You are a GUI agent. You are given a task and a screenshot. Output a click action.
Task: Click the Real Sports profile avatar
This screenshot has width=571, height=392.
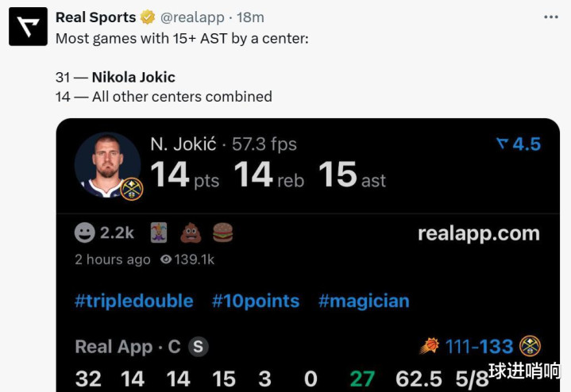(x=28, y=26)
